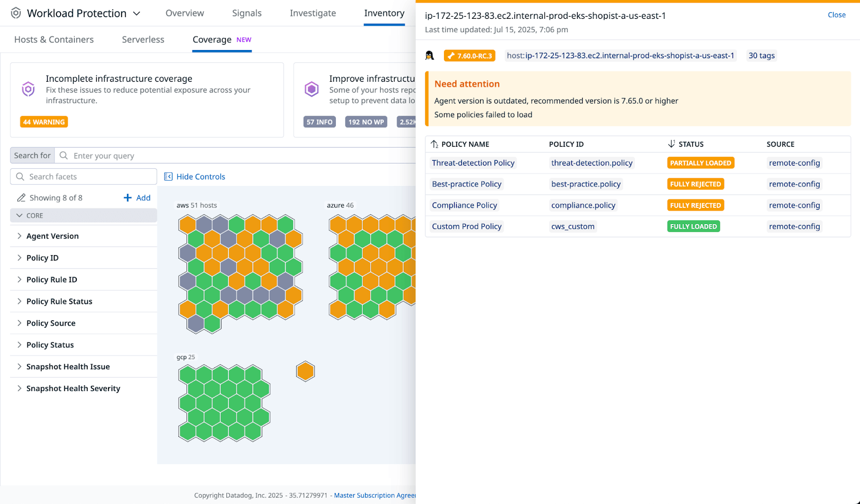The image size is (860, 504).
Task: Click the threat-detection.policy ID
Action: coord(592,163)
